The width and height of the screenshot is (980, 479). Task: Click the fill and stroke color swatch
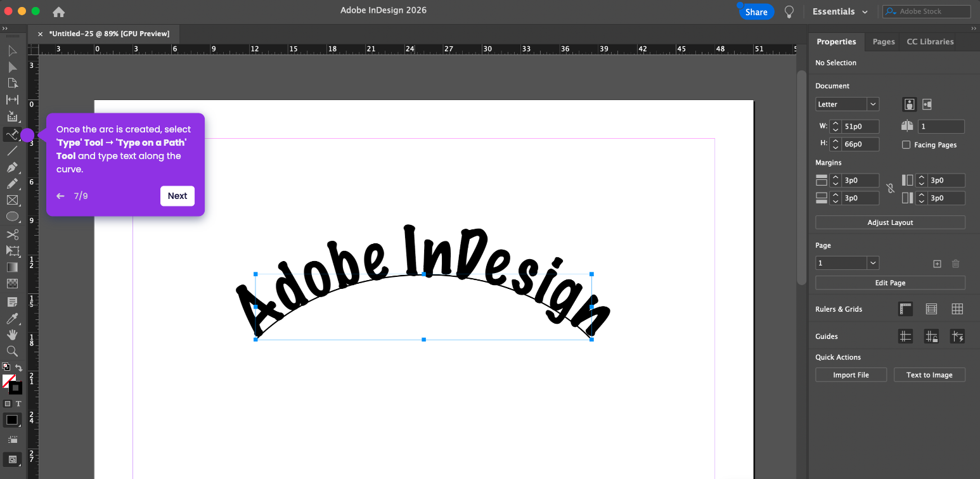coord(12,384)
